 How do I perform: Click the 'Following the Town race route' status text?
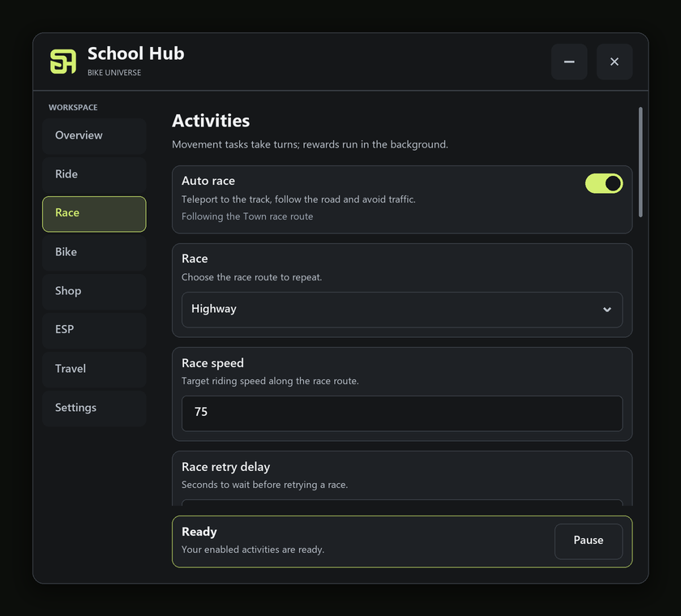point(247,216)
